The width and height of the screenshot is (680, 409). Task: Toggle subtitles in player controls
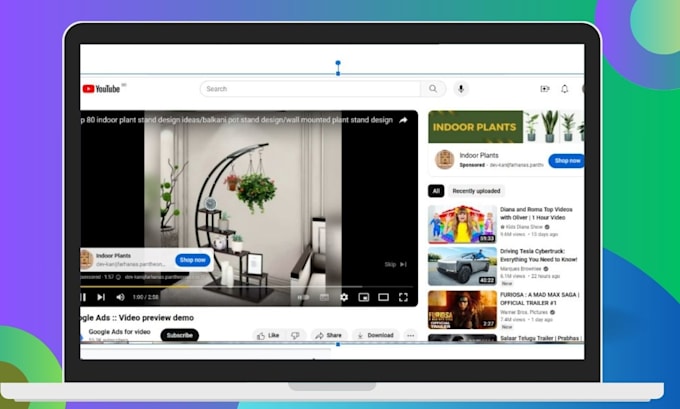click(324, 297)
